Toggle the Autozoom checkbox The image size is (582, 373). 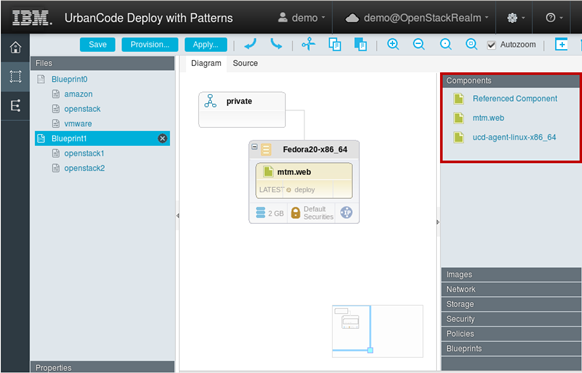click(491, 45)
